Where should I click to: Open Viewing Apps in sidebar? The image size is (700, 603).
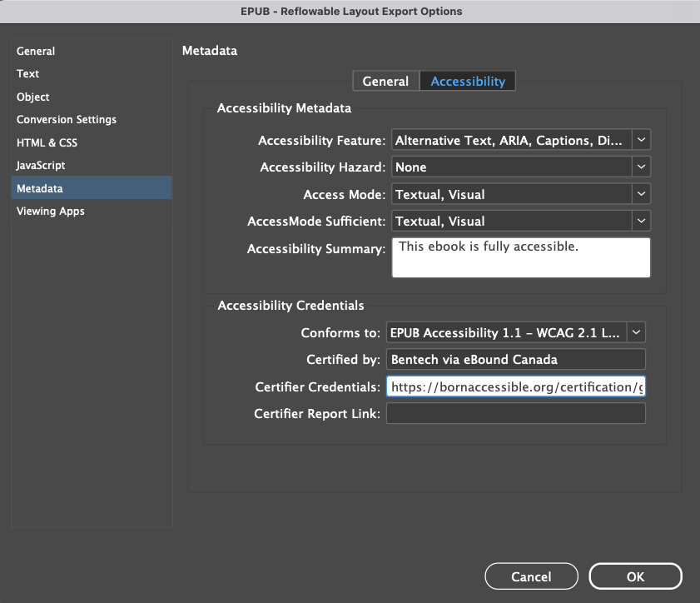click(51, 212)
